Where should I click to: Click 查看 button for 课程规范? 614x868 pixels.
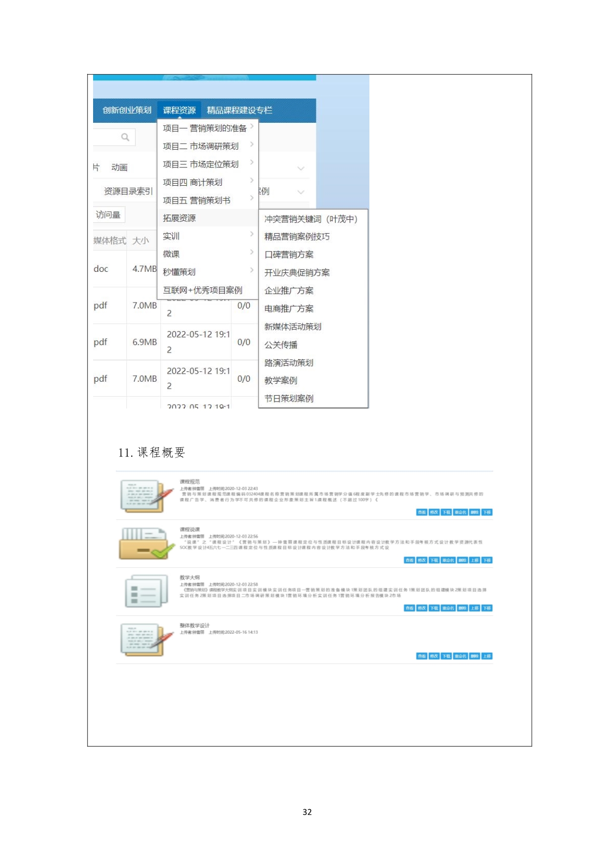click(422, 512)
